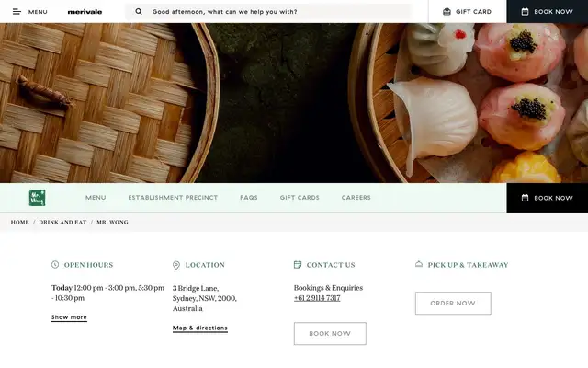Open Map & directions link
588x368 pixels.
click(200, 328)
